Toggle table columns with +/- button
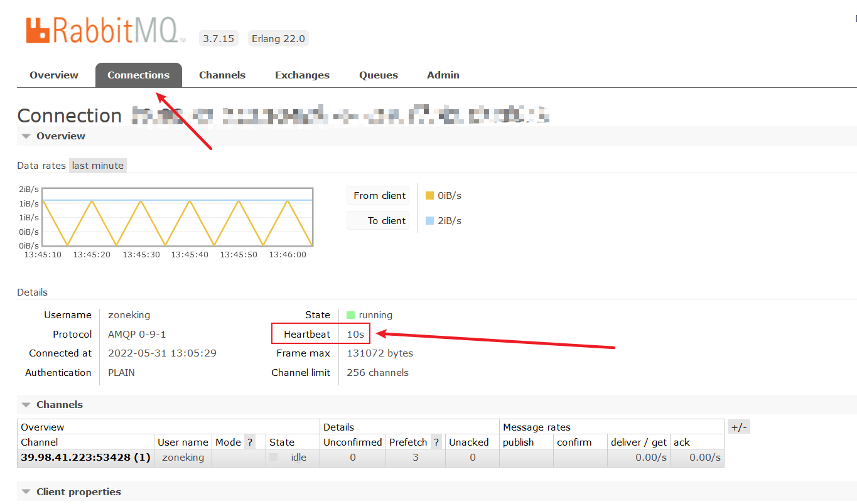Viewport: 857px width, 504px height. click(739, 427)
